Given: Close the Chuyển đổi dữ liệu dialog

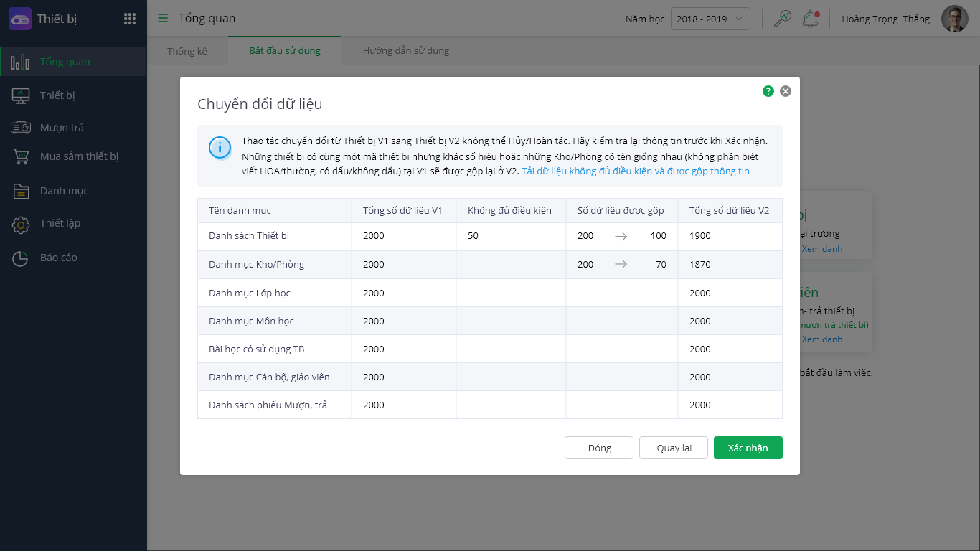Looking at the screenshot, I should (786, 91).
